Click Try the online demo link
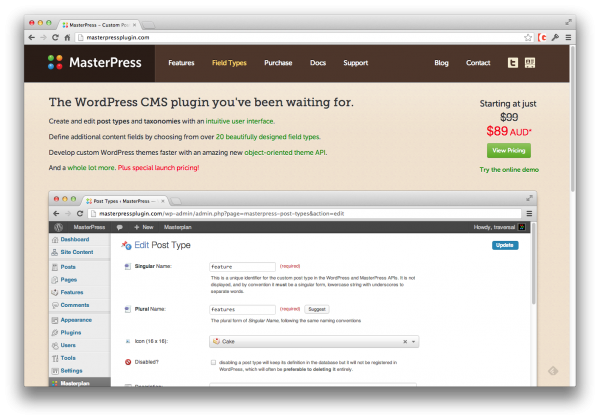Viewport: 600px width, 420px height. coord(509,169)
